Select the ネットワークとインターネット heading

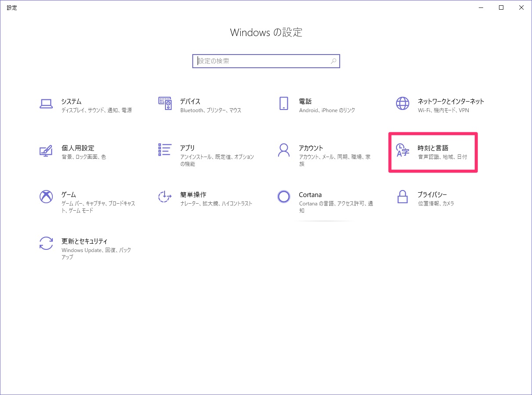pos(451,101)
